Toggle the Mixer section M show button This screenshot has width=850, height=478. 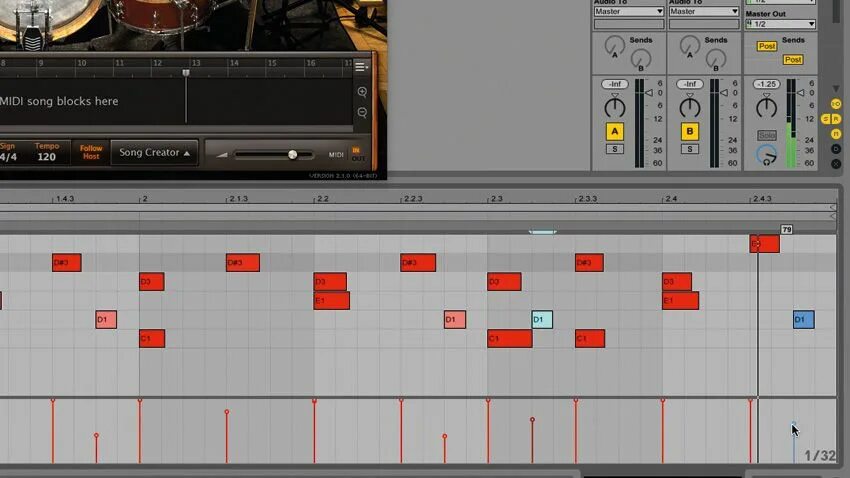pyautogui.click(x=836, y=134)
